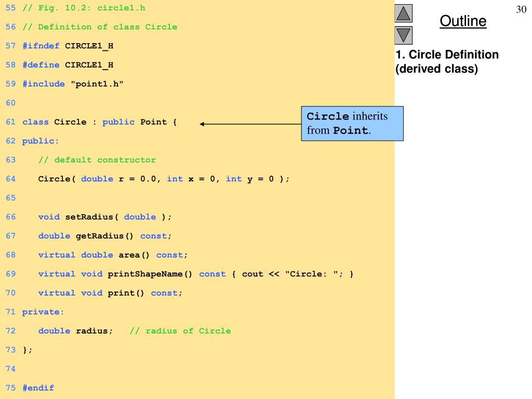Click the slide number 30

[x=521, y=9]
